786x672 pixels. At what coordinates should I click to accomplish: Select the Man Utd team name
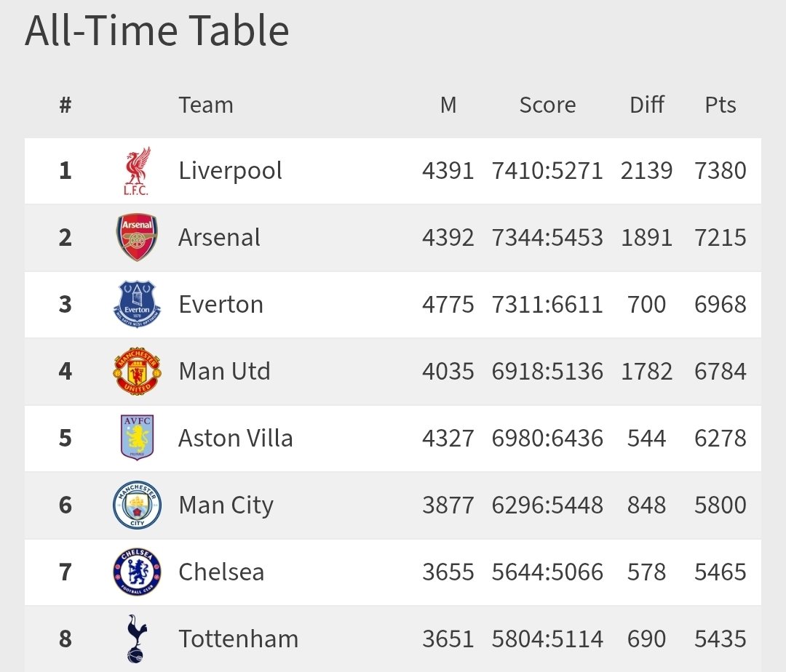click(224, 371)
